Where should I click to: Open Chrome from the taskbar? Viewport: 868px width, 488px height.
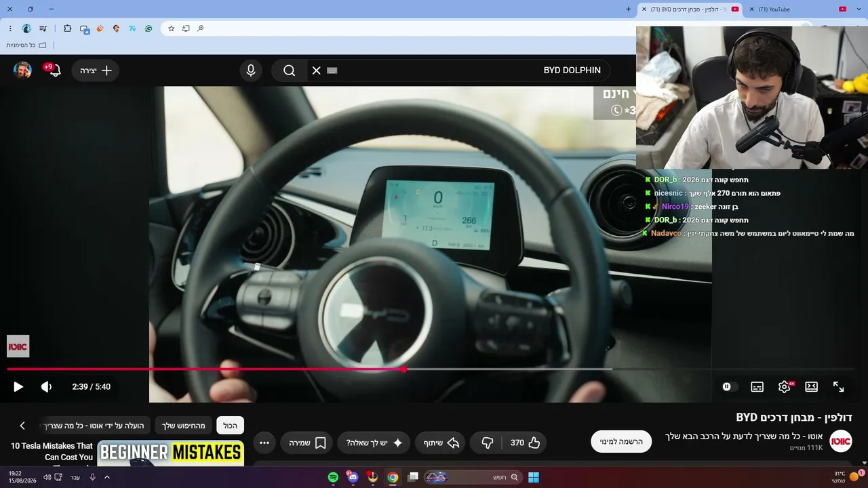point(393,477)
